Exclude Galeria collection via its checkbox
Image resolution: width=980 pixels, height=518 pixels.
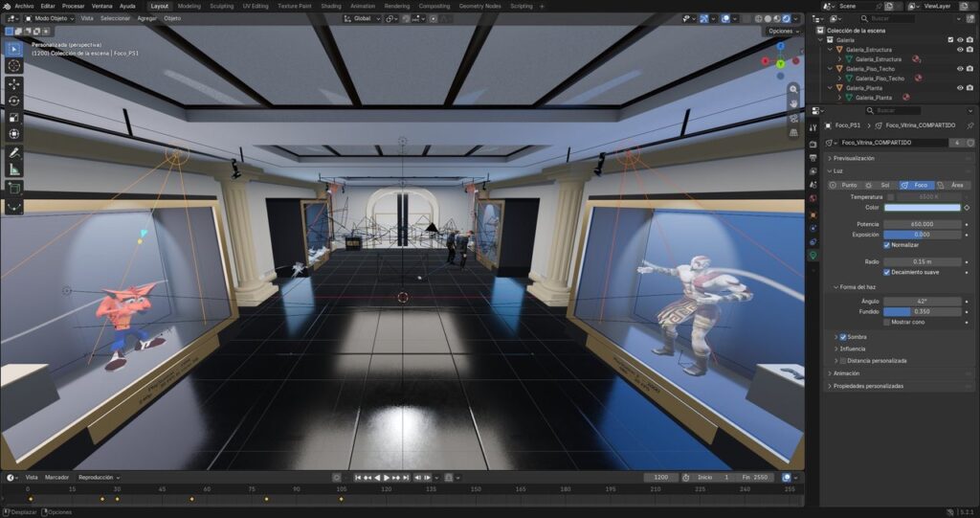950,40
